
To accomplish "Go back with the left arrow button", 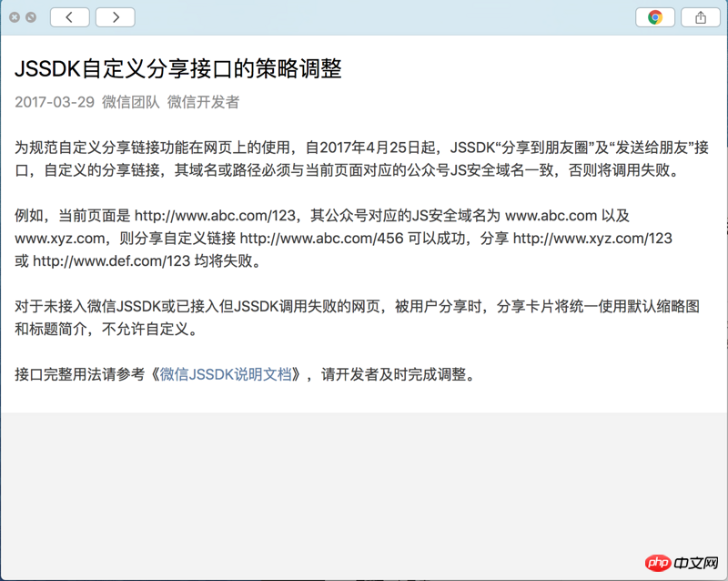I will click(x=70, y=17).
